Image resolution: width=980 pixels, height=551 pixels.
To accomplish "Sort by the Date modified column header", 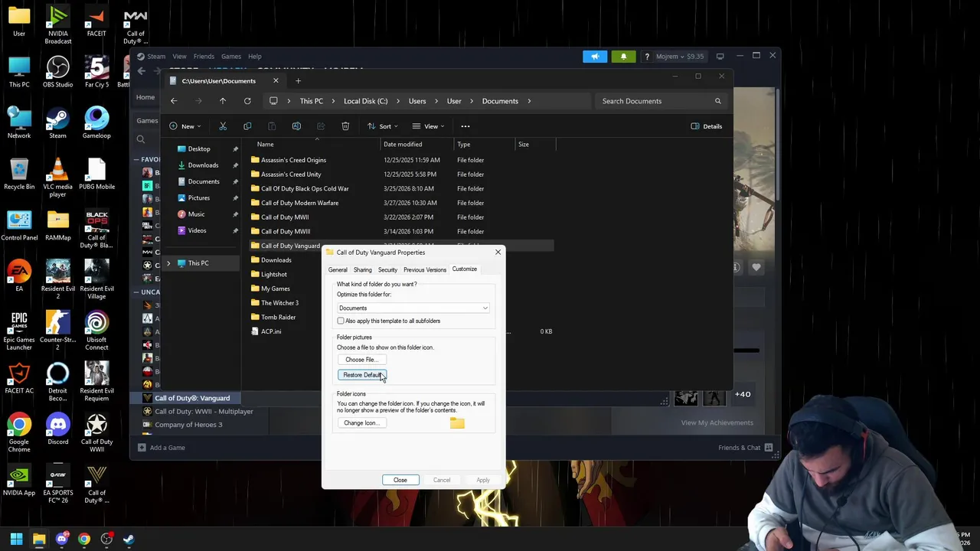I will coord(403,144).
